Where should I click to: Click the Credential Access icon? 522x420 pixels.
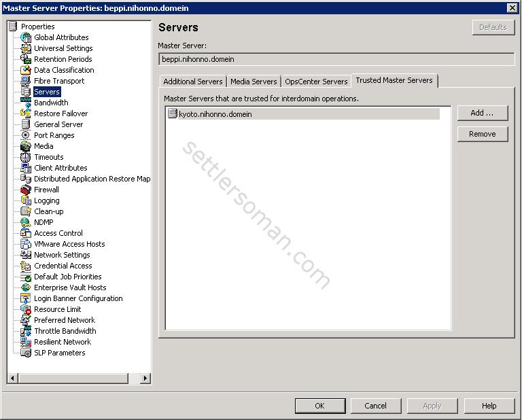click(26, 266)
